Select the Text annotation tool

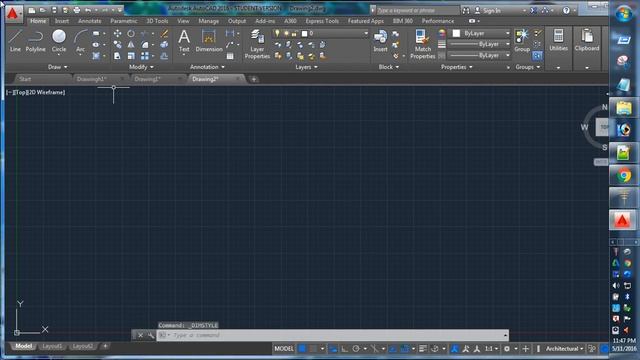coord(184,41)
